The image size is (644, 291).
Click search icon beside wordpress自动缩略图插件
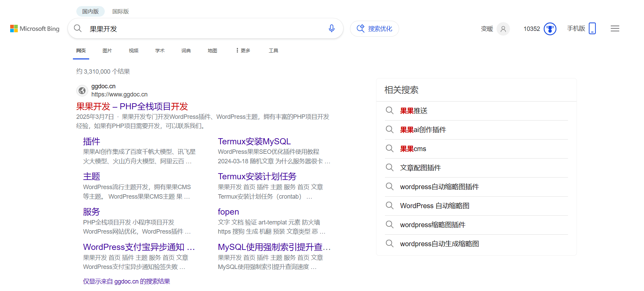point(390,186)
